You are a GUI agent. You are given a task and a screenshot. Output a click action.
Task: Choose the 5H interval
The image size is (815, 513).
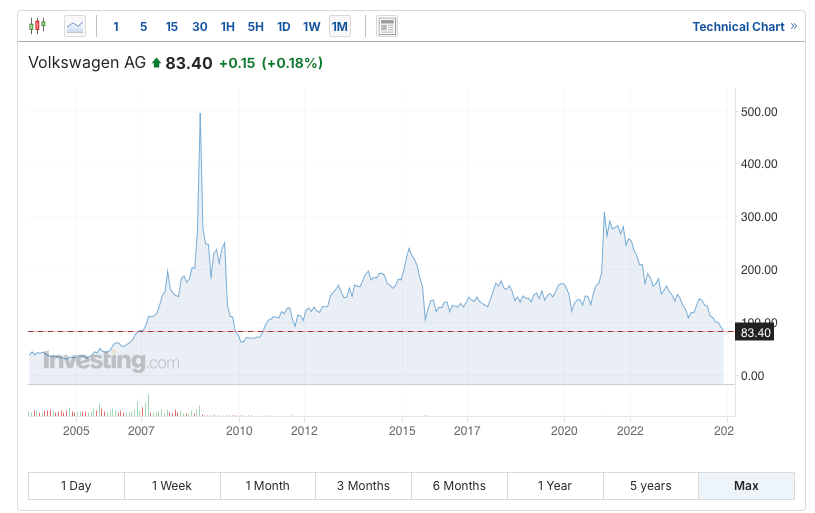point(256,27)
